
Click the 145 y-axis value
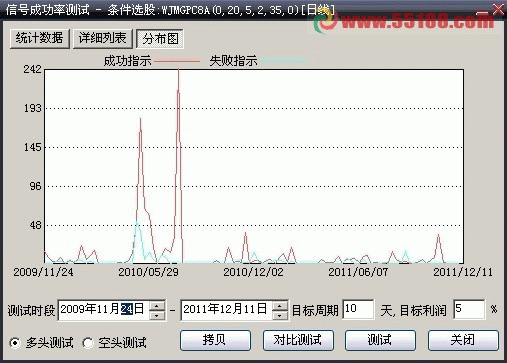point(32,147)
